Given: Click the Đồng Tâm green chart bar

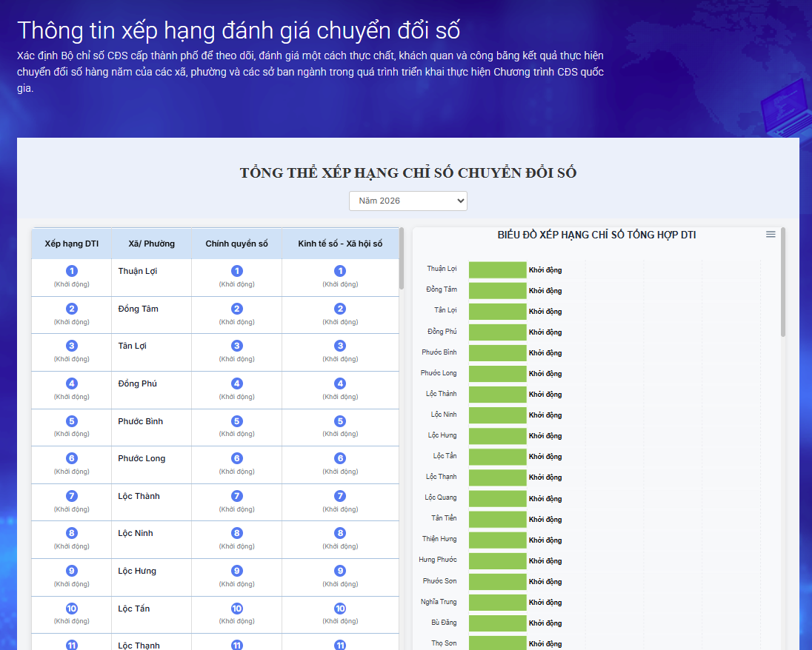Looking at the screenshot, I should click(x=498, y=290).
